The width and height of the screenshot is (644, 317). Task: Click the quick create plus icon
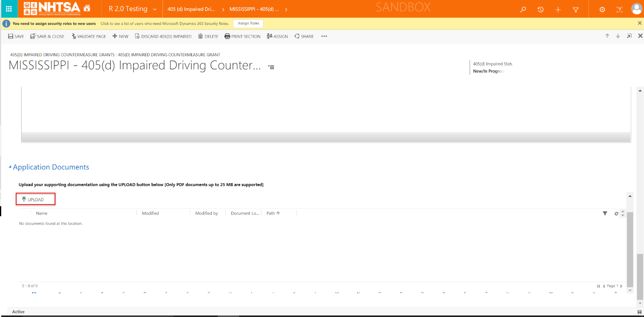tap(558, 9)
